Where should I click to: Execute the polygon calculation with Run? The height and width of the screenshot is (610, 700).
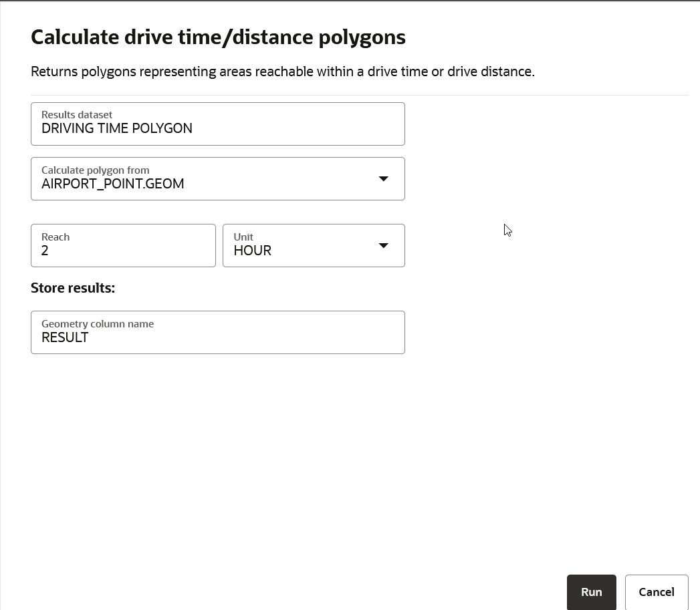pos(591,592)
